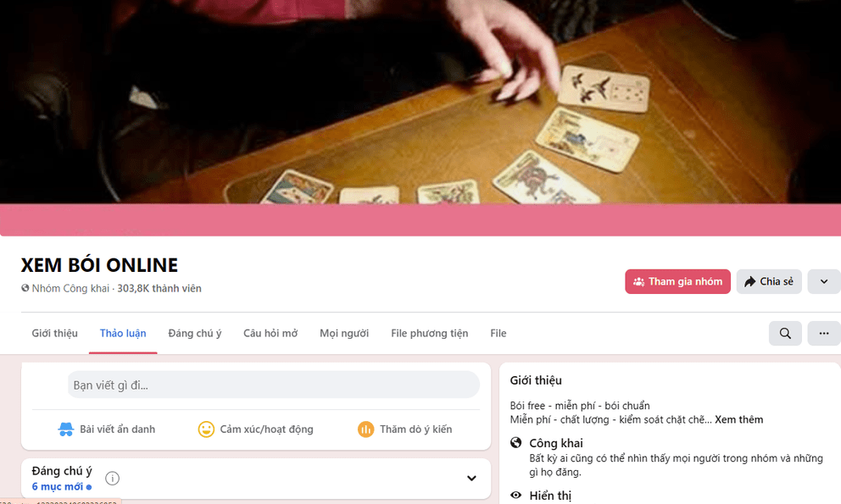Screen dimensions: 841x504
Task: Switch to the Giới thiệu tab
Action: [55, 334]
